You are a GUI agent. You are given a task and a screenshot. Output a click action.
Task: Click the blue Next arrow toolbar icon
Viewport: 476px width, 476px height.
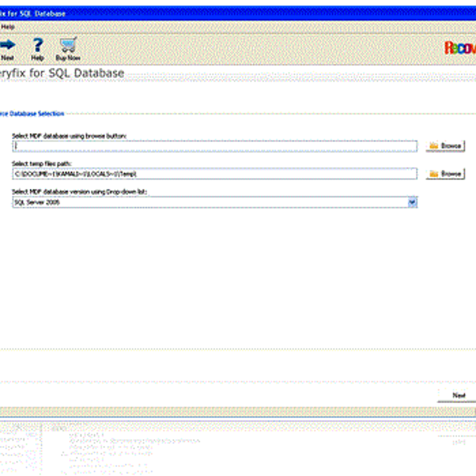pos(8,45)
